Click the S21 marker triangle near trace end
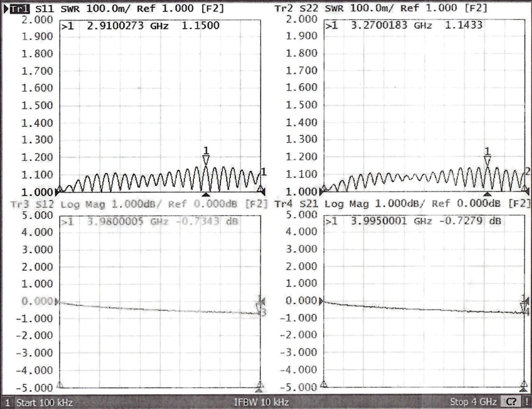The height and width of the screenshot is (409, 532). click(523, 305)
